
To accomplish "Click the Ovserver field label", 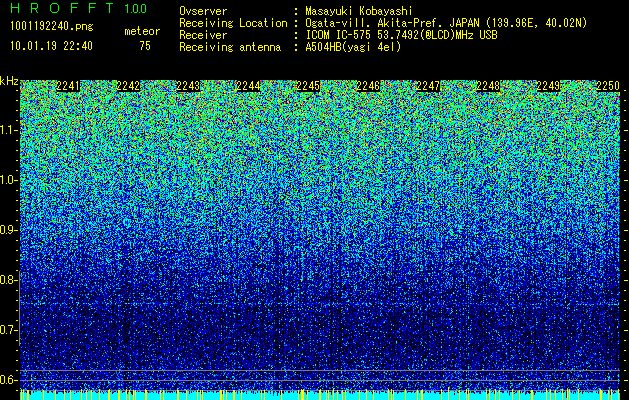I will [203, 11].
